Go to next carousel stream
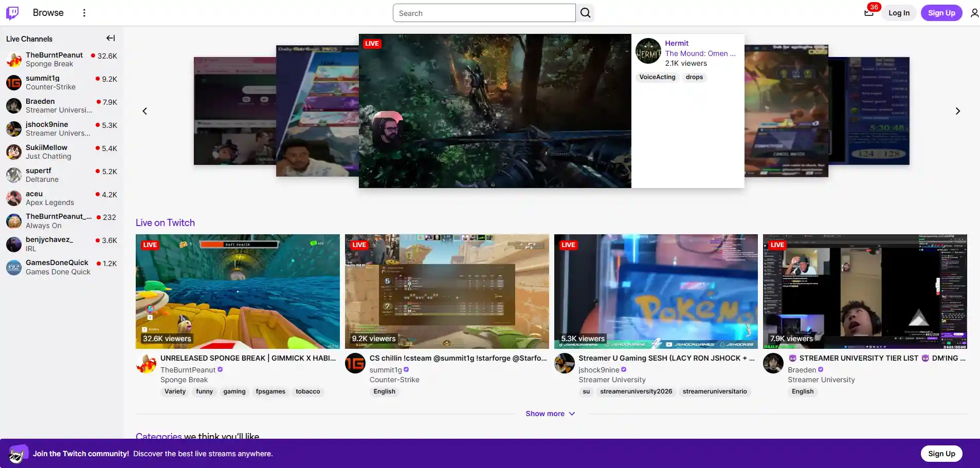Viewport: 980px width, 468px height. pos(957,111)
